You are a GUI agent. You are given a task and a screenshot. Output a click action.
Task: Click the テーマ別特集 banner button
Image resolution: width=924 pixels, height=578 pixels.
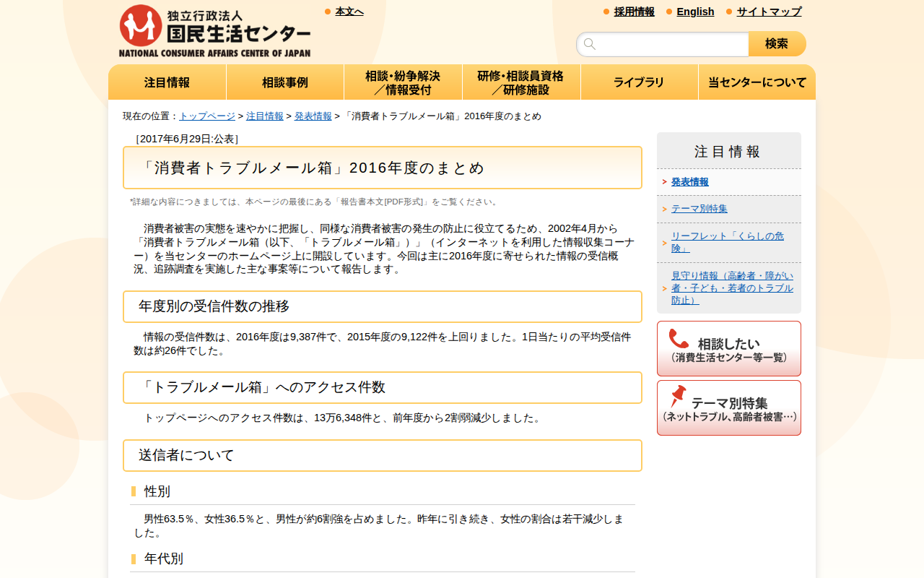pyautogui.click(x=729, y=408)
